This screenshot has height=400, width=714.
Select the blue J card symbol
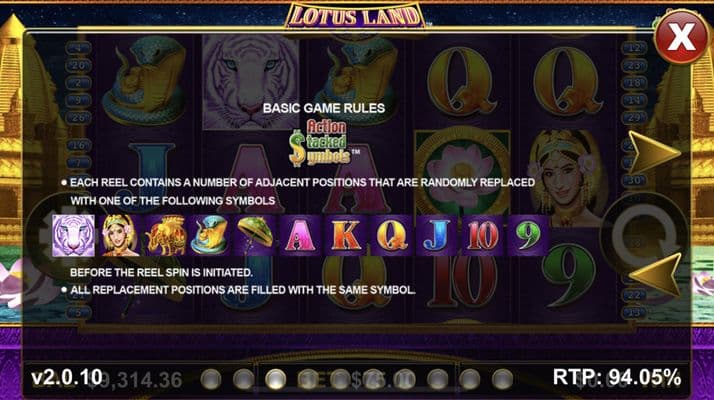coord(437,236)
